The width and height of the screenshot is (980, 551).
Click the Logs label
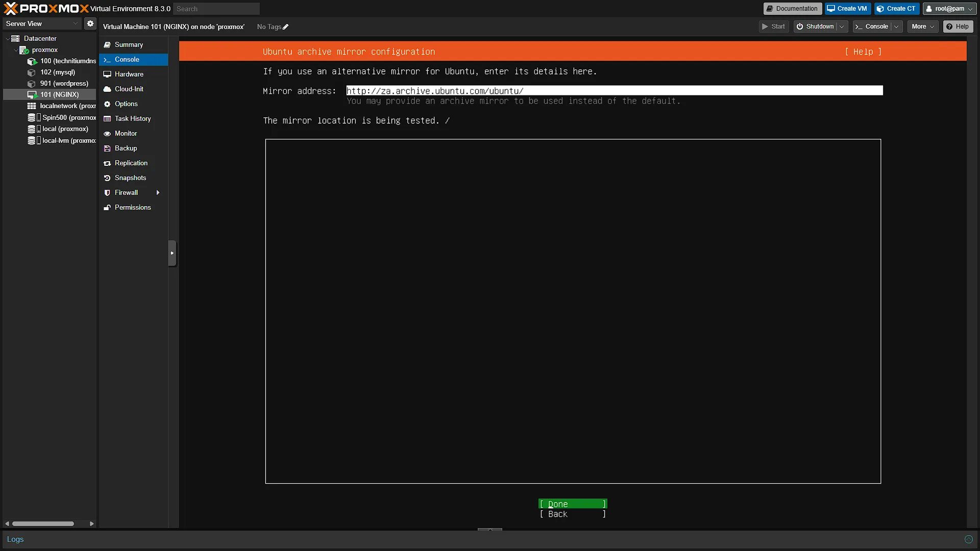point(15,539)
